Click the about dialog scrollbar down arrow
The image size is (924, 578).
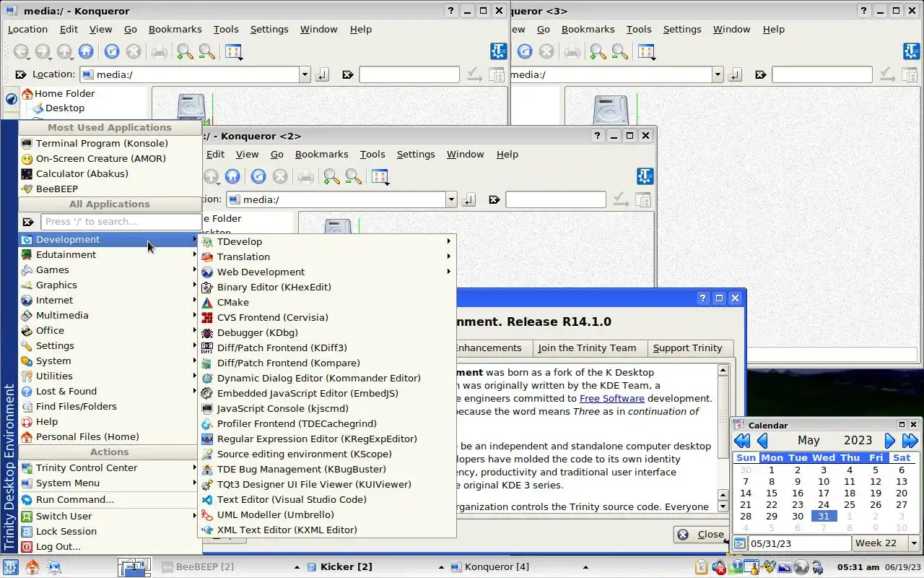tap(723, 507)
